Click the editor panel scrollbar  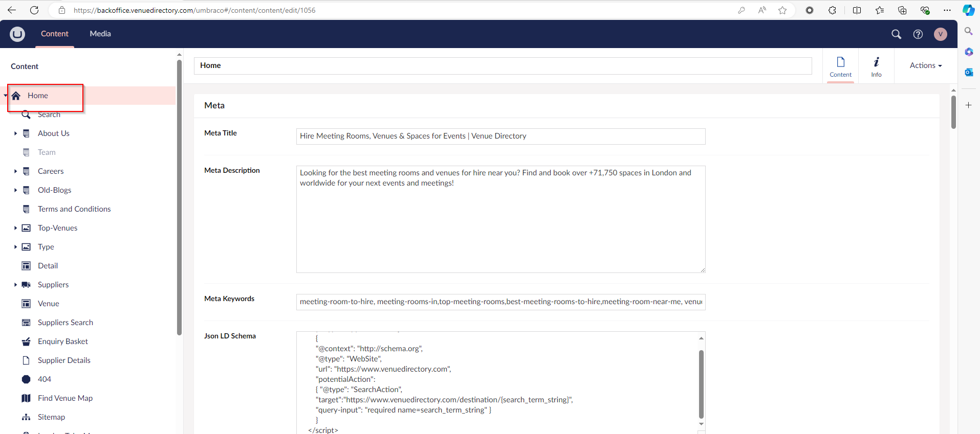pos(953,112)
